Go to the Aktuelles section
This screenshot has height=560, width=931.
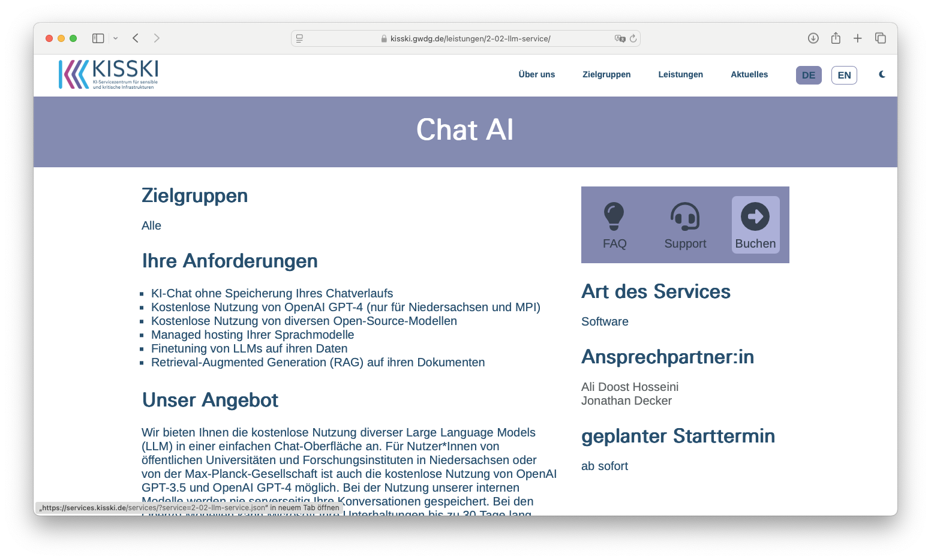tap(749, 74)
